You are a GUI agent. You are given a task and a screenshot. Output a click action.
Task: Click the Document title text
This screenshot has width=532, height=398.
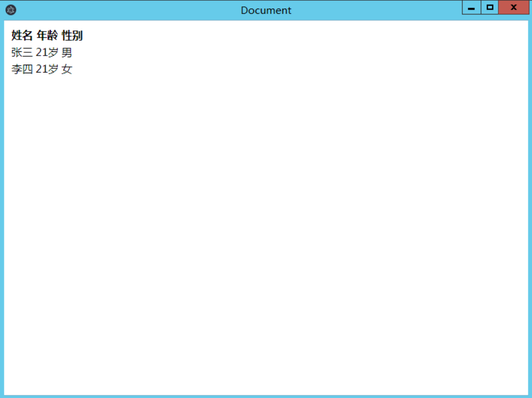(266, 10)
